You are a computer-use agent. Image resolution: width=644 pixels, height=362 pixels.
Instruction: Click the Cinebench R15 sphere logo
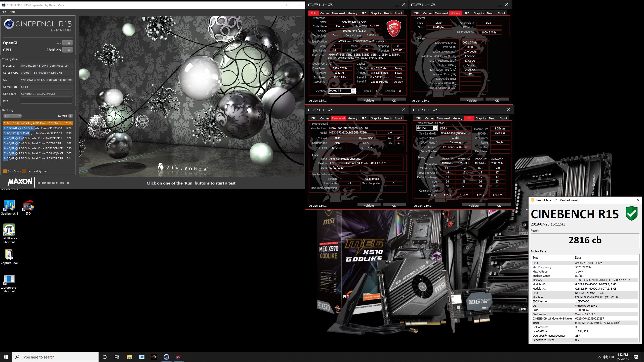[9, 24]
